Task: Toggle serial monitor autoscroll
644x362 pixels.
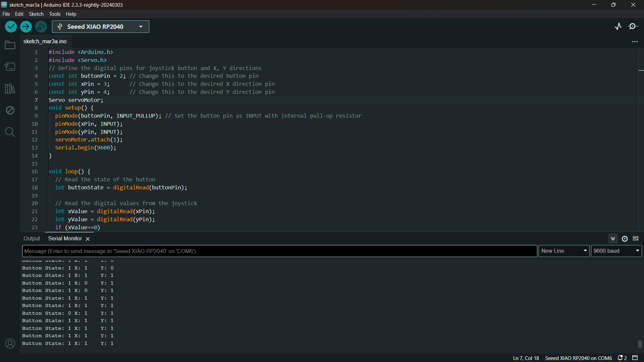Action: [x=613, y=239]
